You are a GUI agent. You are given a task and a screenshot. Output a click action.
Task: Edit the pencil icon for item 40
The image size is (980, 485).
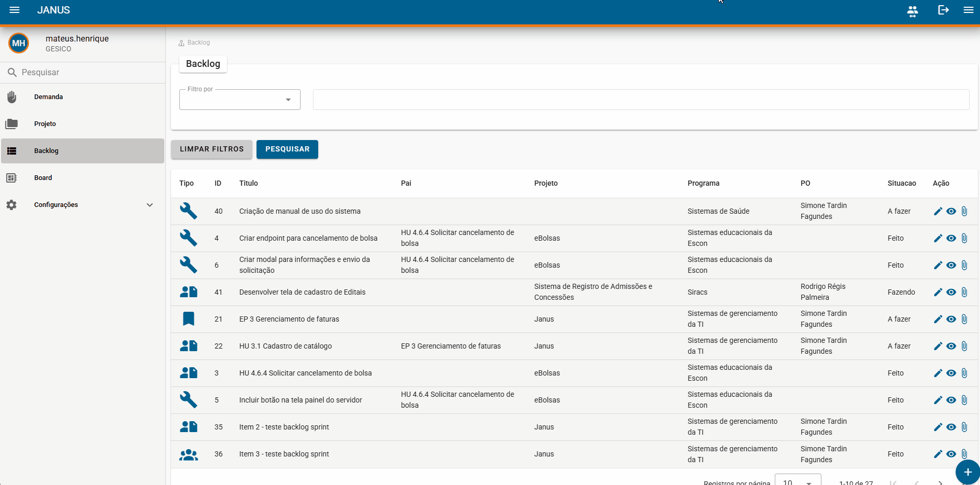pos(938,211)
